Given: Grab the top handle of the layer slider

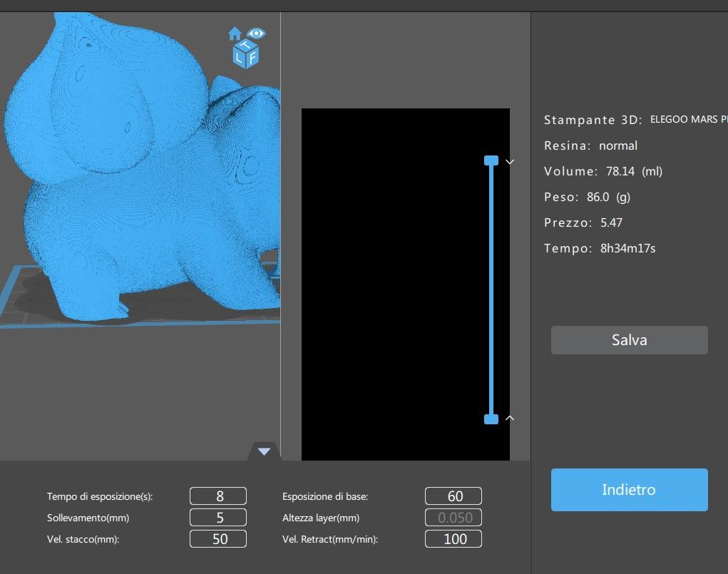Looking at the screenshot, I should click(491, 160).
